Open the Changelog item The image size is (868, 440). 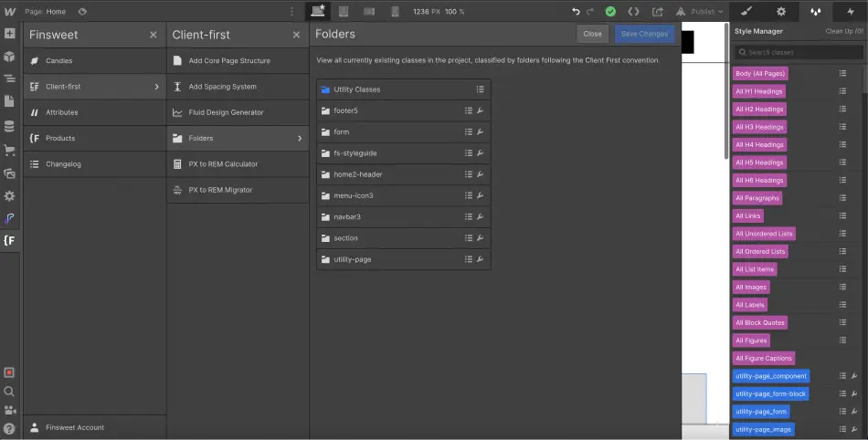pos(95,164)
